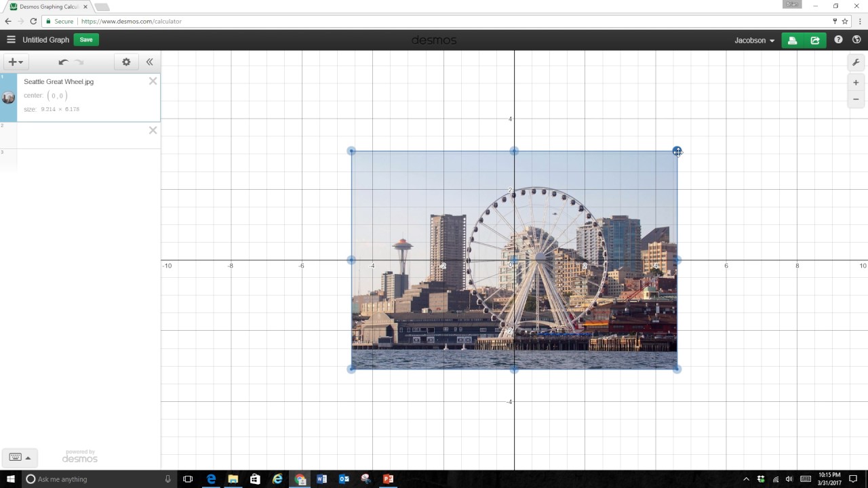The height and width of the screenshot is (488, 868).
Task: Open the Chrome three-dot menu
Action: [861, 21]
